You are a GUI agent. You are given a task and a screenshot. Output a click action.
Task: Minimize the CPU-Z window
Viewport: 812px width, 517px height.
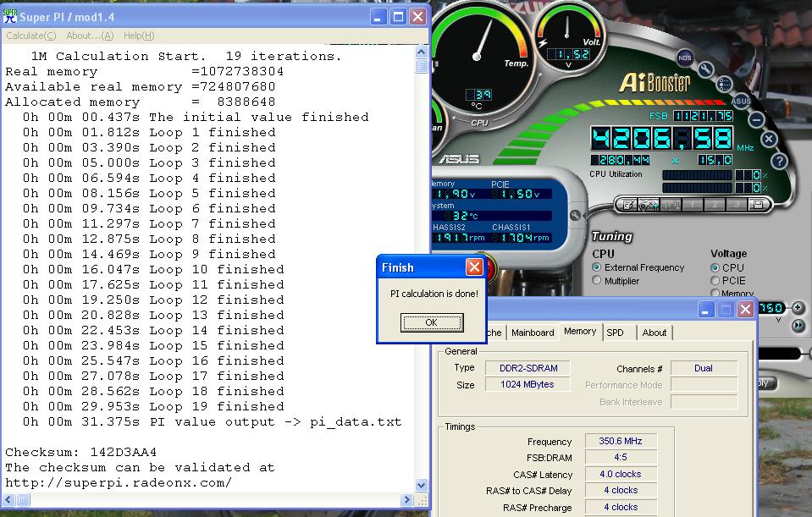tap(706, 310)
